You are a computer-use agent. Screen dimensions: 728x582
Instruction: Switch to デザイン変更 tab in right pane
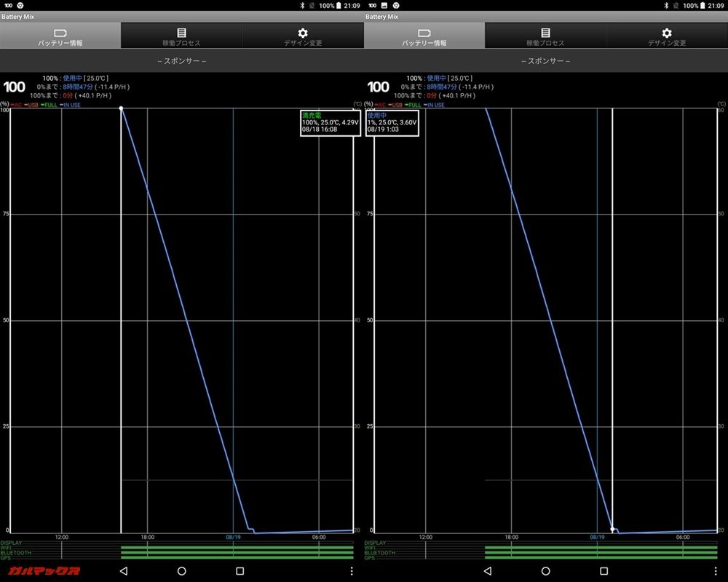(x=667, y=36)
